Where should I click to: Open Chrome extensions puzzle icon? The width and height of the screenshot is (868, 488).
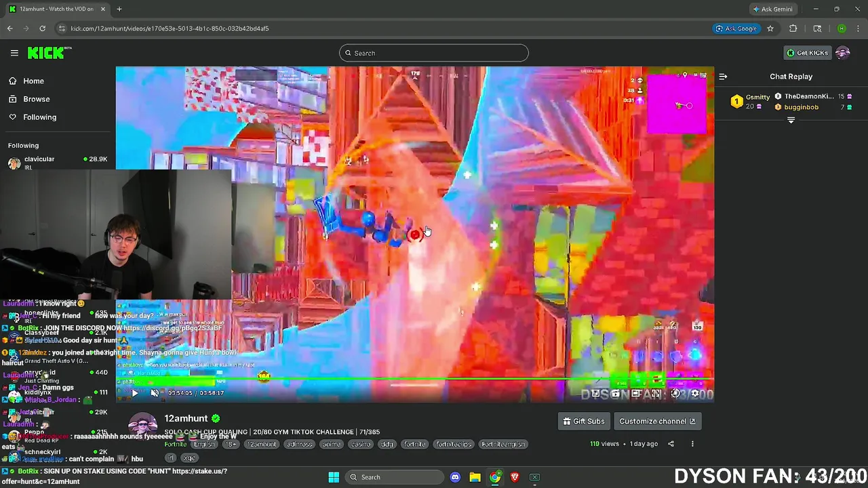pyautogui.click(x=793, y=28)
